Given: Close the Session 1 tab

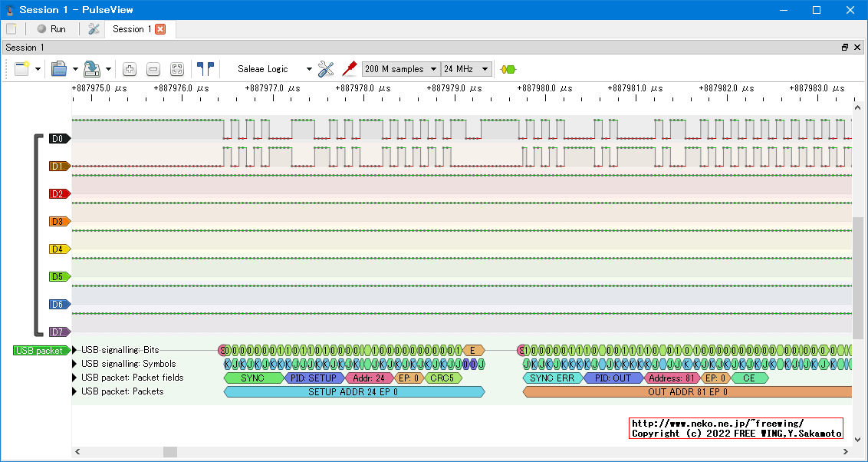Looking at the screenshot, I should point(160,29).
